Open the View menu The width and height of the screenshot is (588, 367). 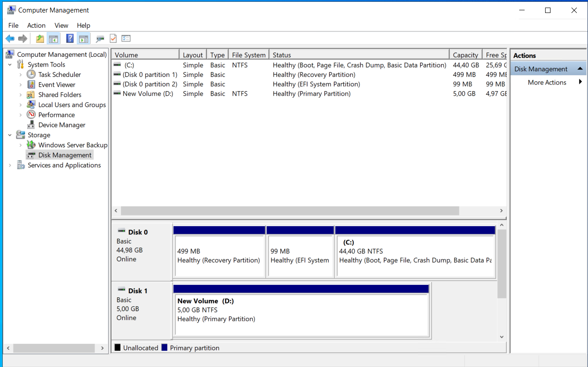point(61,25)
